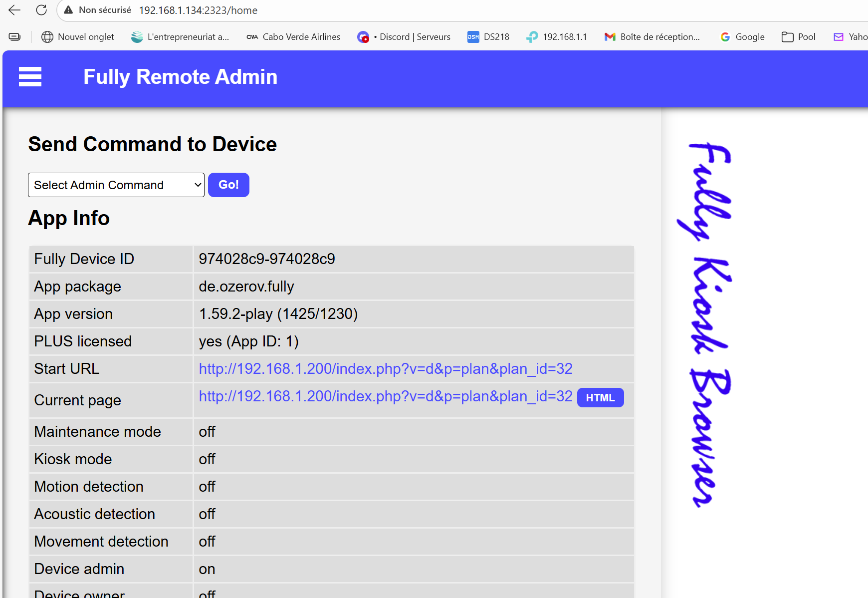
Task: Click the Acoustic detection off value
Action: [207, 514]
